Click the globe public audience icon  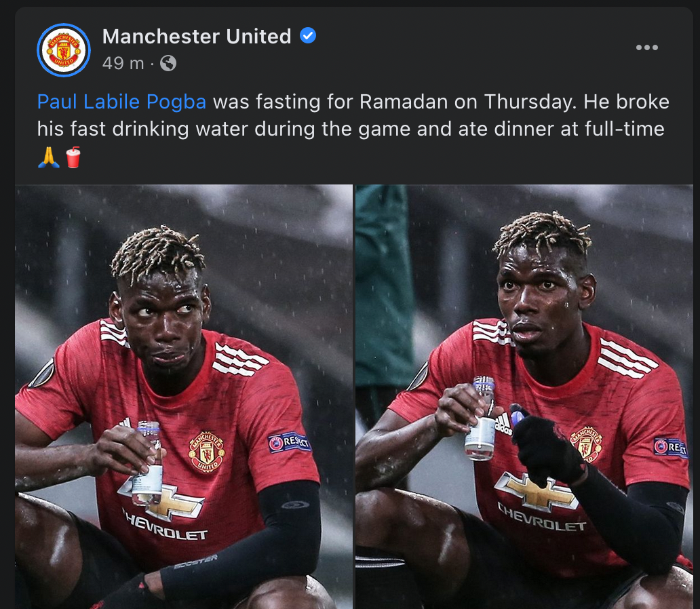(168, 63)
